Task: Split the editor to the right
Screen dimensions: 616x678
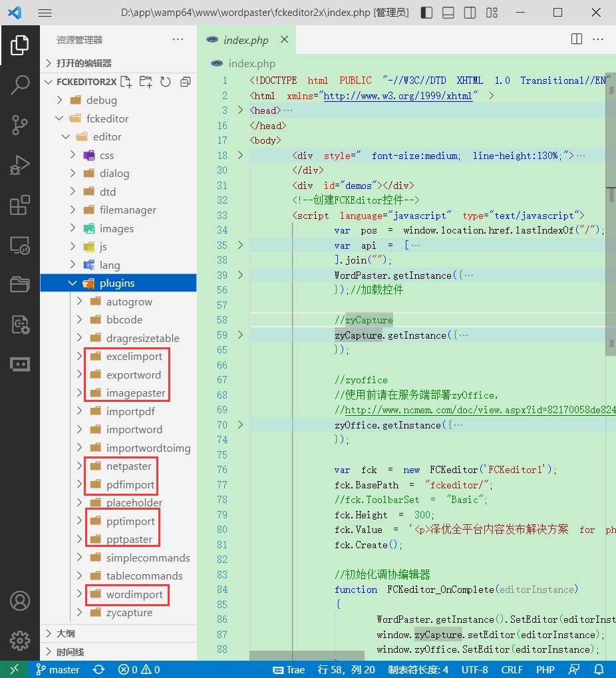Action: pos(577,40)
